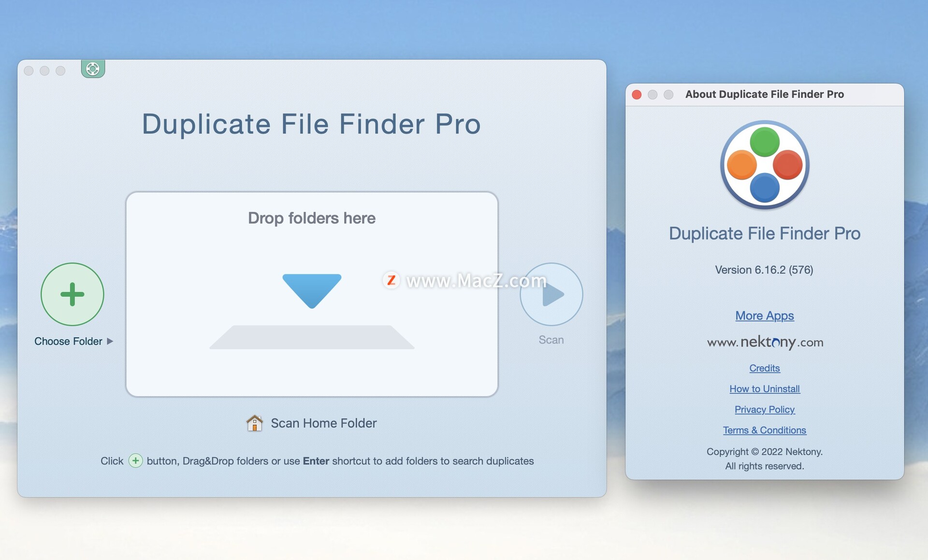Open the More Apps link
The width and height of the screenshot is (928, 560).
(x=764, y=316)
